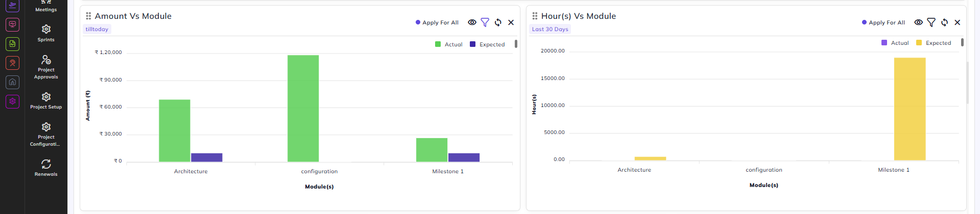
Task: Click the green Actual bar for Milestone 1 amount
Action: 432,150
